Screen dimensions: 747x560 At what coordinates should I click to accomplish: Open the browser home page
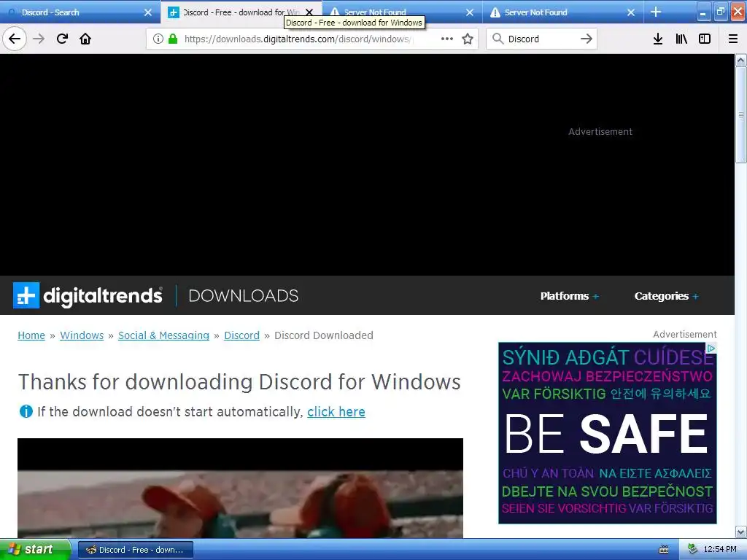click(85, 39)
